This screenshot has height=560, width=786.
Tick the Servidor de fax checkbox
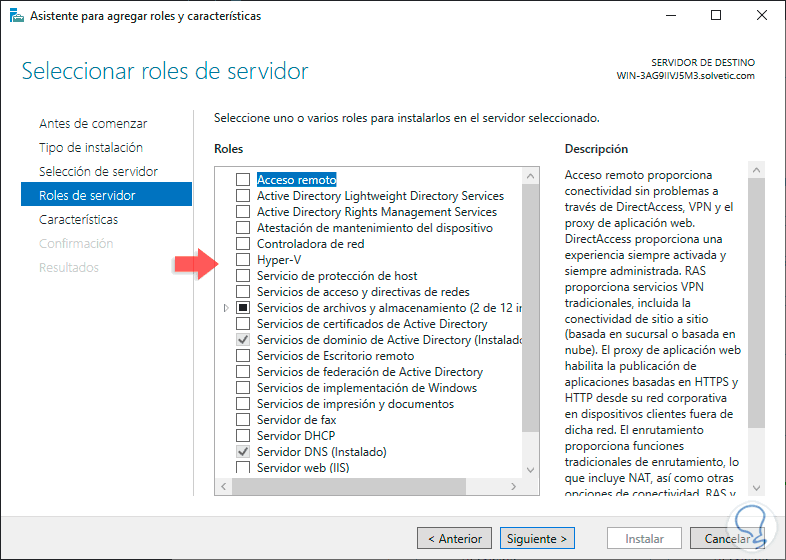pos(243,420)
